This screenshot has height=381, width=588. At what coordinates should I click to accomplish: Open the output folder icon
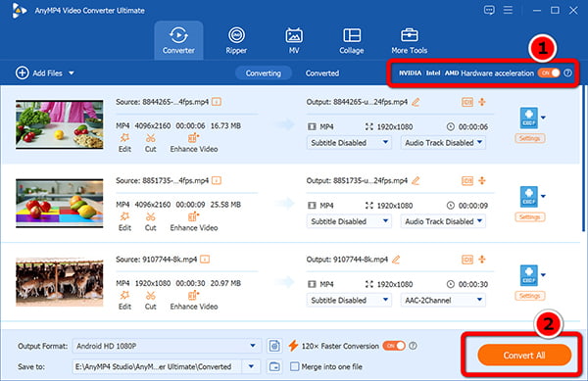coord(274,366)
